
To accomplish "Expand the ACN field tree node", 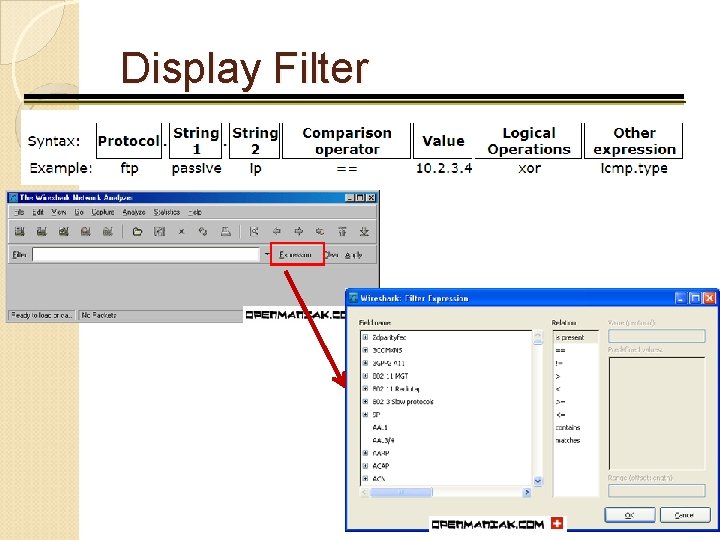I will [366, 478].
